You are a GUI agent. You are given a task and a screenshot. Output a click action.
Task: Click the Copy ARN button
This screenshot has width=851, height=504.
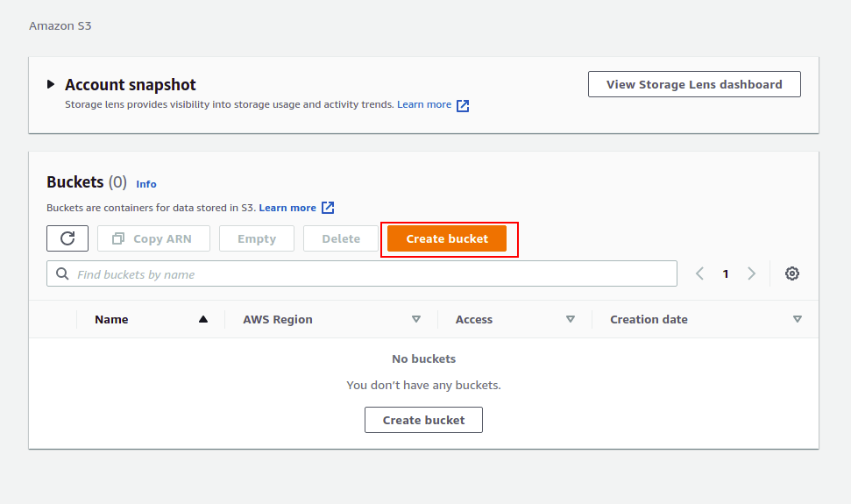pos(153,238)
